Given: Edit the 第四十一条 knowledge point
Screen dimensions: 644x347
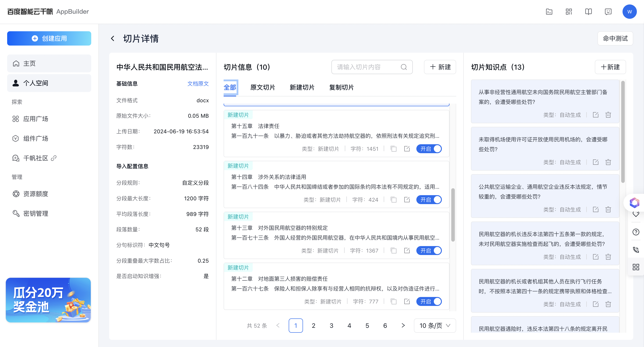Looking at the screenshot, I should 595,304.
